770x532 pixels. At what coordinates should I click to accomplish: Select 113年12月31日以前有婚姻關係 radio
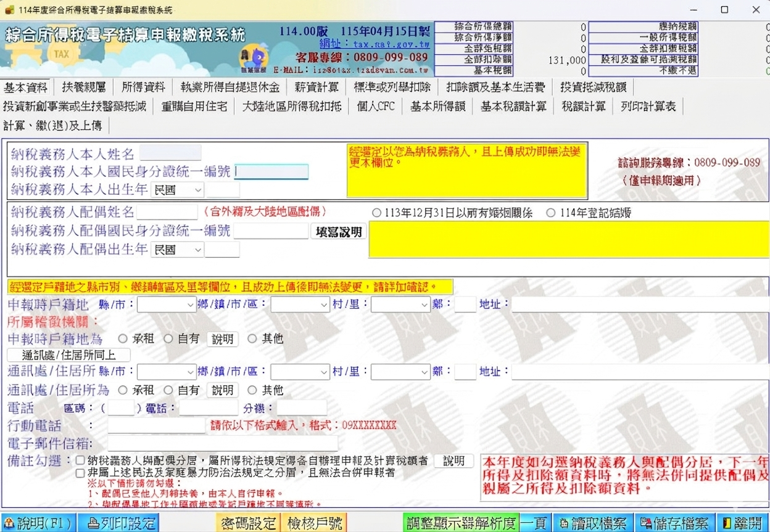(x=376, y=213)
